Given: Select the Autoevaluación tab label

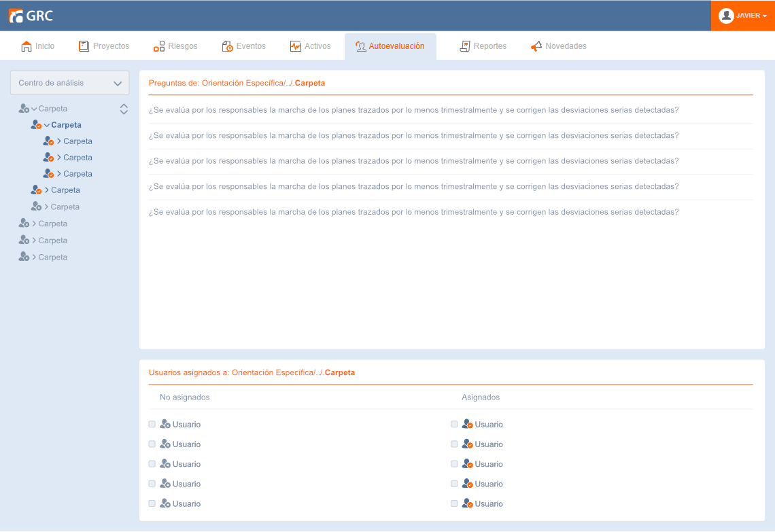Looking at the screenshot, I should pyautogui.click(x=396, y=46).
